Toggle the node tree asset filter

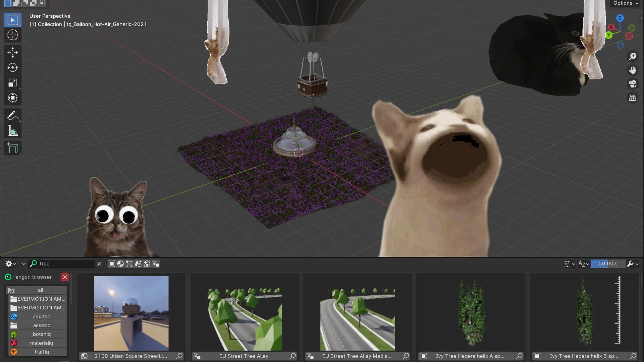[129, 264]
